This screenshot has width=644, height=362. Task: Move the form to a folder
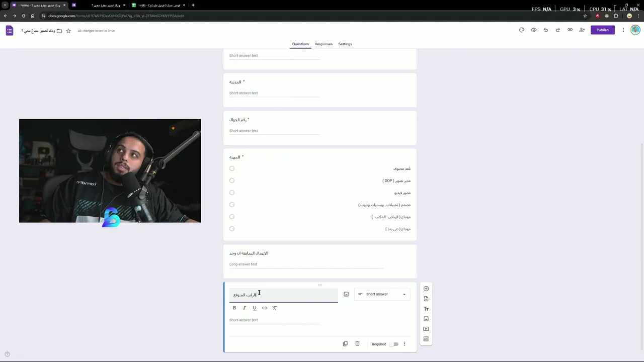(x=59, y=31)
